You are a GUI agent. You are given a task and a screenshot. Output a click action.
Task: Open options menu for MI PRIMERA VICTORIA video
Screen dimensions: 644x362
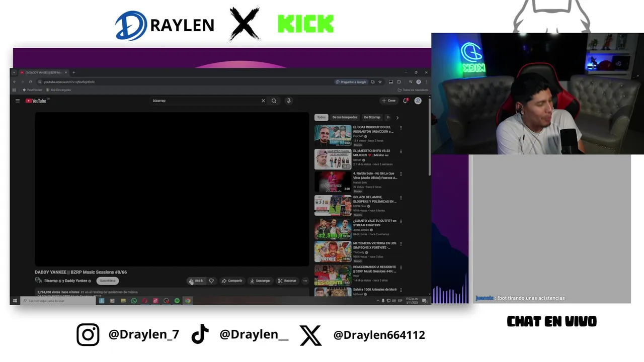(x=401, y=244)
